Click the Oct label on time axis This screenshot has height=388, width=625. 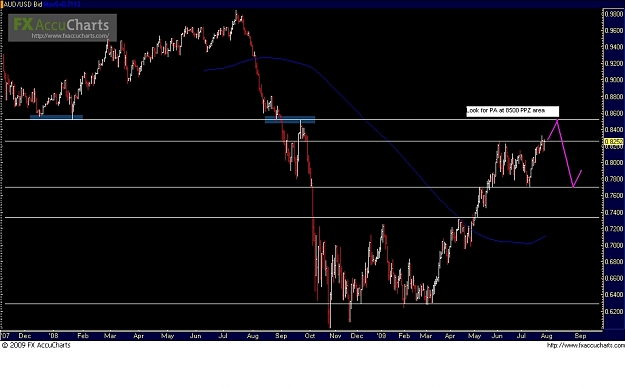click(x=310, y=336)
